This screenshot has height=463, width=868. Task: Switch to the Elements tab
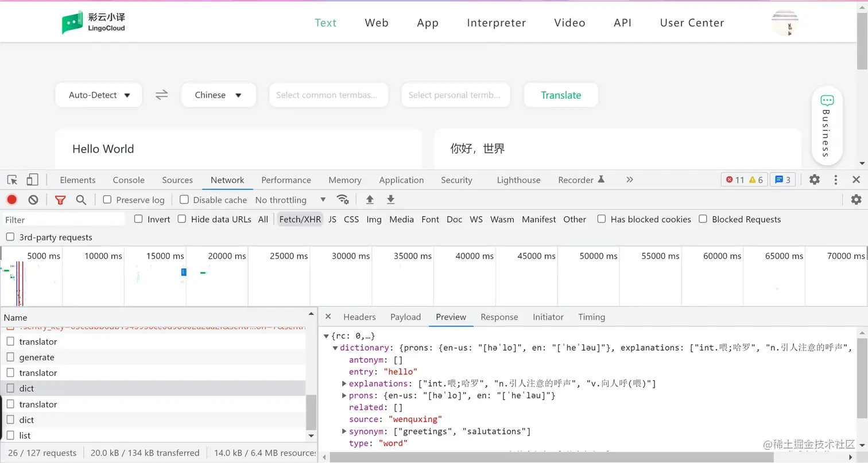point(77,180)
